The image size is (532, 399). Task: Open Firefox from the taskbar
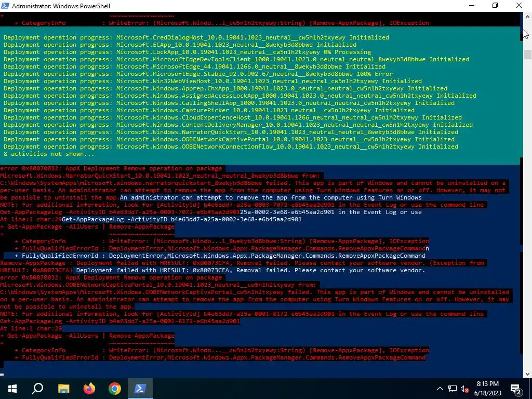click(89, 389)
